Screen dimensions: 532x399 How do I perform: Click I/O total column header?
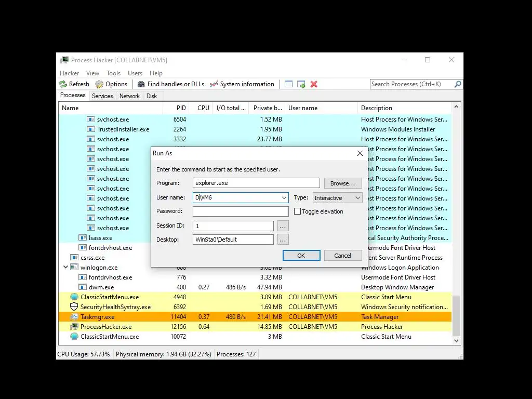pyautogui.click(x=230, y=108)
